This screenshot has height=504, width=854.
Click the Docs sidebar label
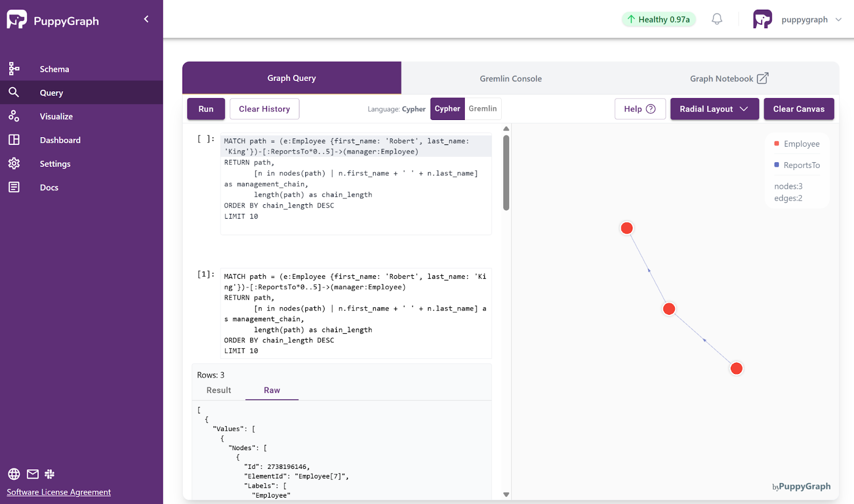pyautogui.click(x=49, y=188)
